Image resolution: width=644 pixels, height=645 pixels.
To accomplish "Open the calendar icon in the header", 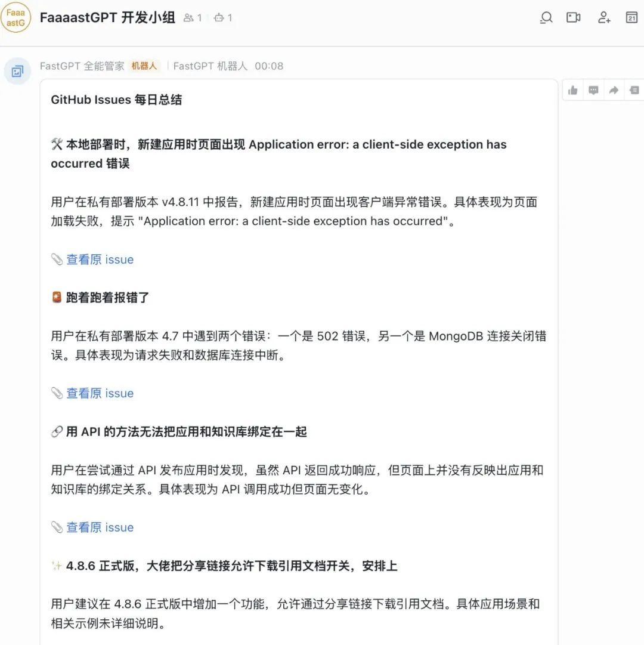I will (631, 18).
